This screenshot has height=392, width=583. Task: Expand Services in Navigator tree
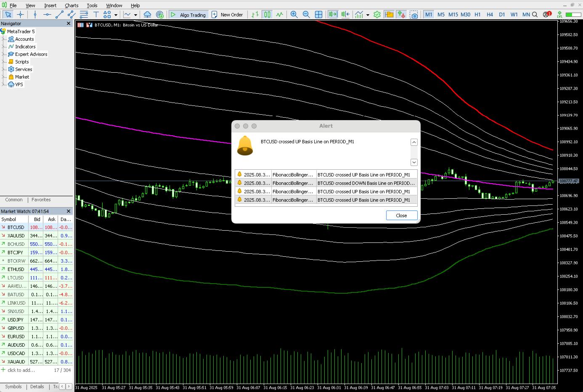(x=4, y=69)
